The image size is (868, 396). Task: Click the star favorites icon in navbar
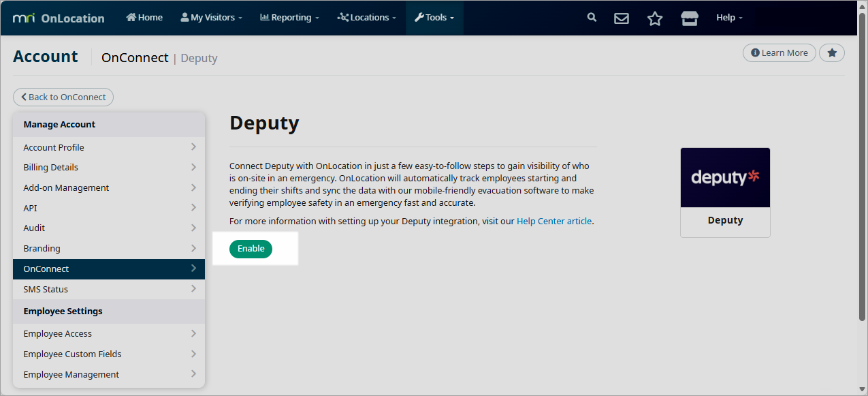(655, 18)
